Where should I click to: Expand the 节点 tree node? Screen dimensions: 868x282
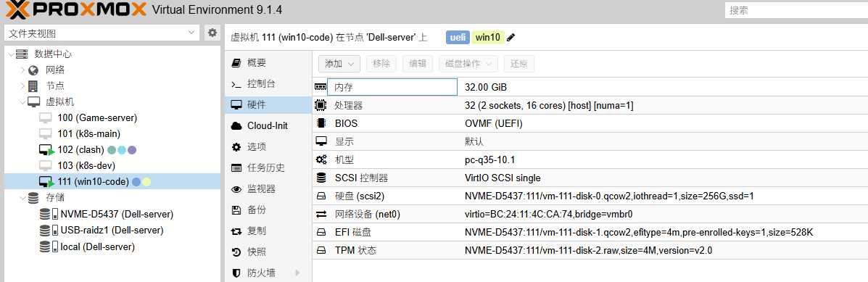click(22, 86)
